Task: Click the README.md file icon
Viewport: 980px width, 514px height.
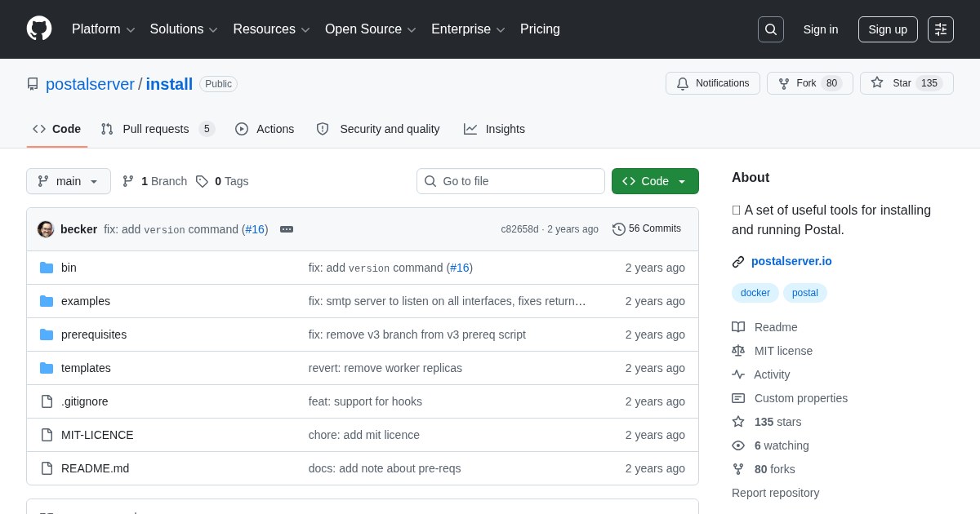Action: (47, 468)
